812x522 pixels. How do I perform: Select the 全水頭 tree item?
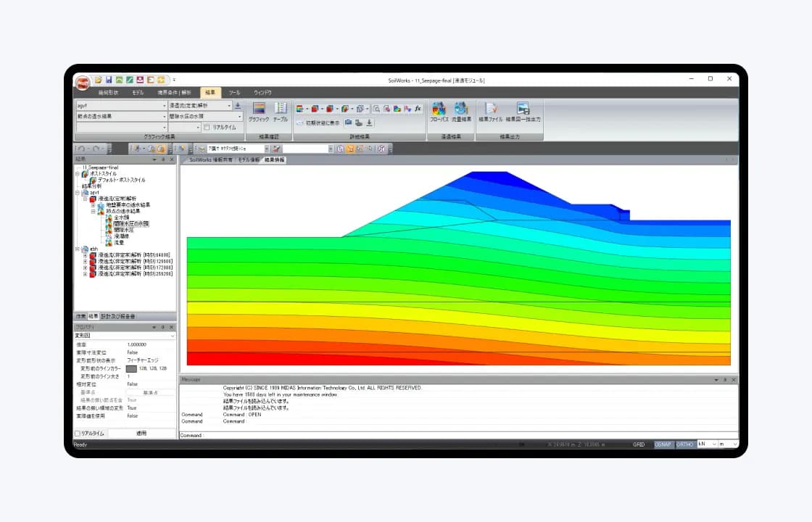[x=121, y=217]
